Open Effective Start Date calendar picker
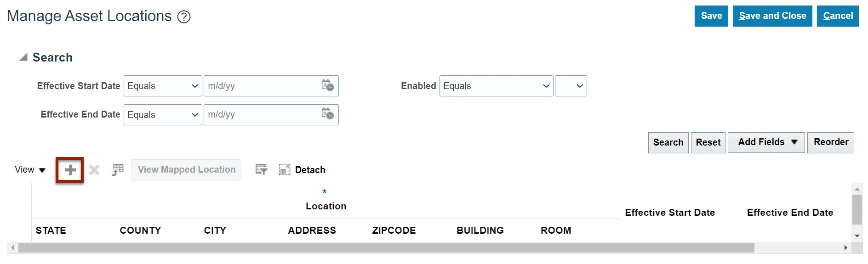This screenshot has width=868, height=264. coord(327,85)
